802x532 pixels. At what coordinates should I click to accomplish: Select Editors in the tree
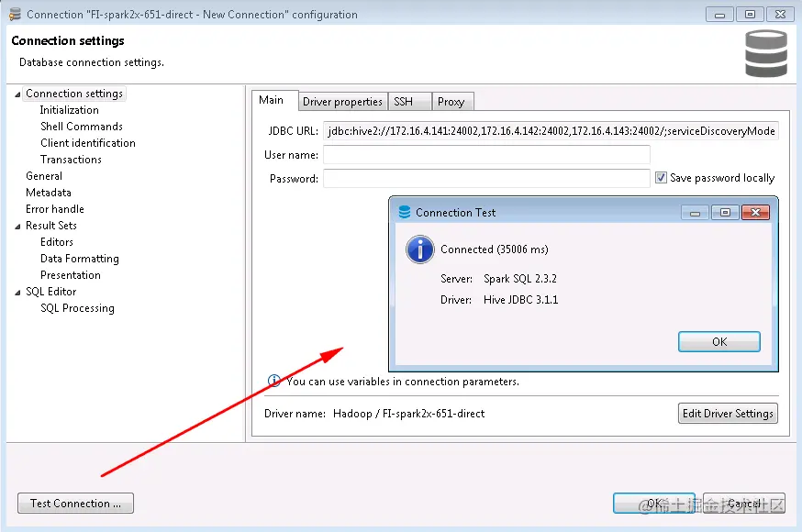pos(57,242)
